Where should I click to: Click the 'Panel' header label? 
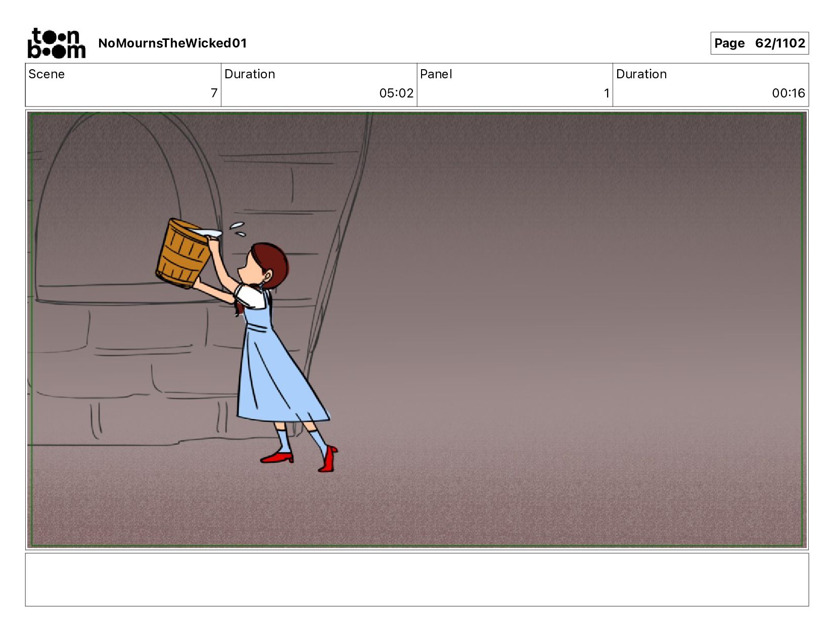[x=436, y=74]
